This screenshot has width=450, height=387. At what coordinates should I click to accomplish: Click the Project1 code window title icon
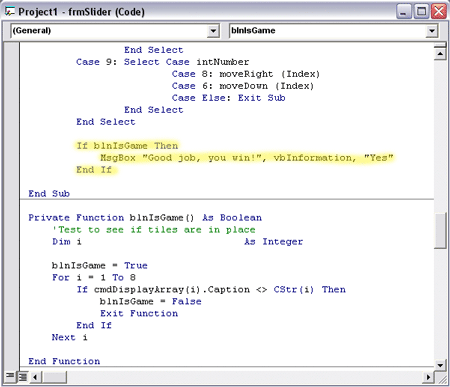point(9,12)
